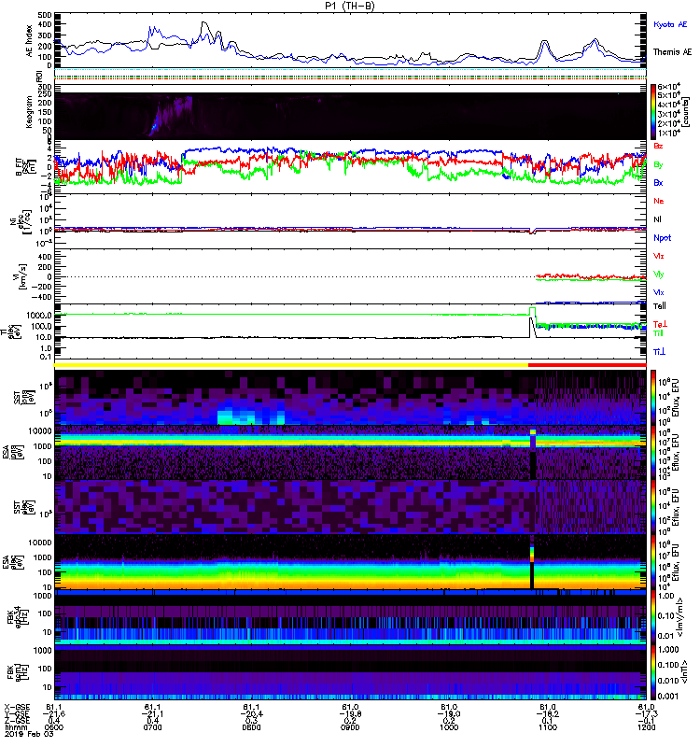Screen dimensions: 700x747
Task: Click the Keogram axis label
Action: (30, 111)
